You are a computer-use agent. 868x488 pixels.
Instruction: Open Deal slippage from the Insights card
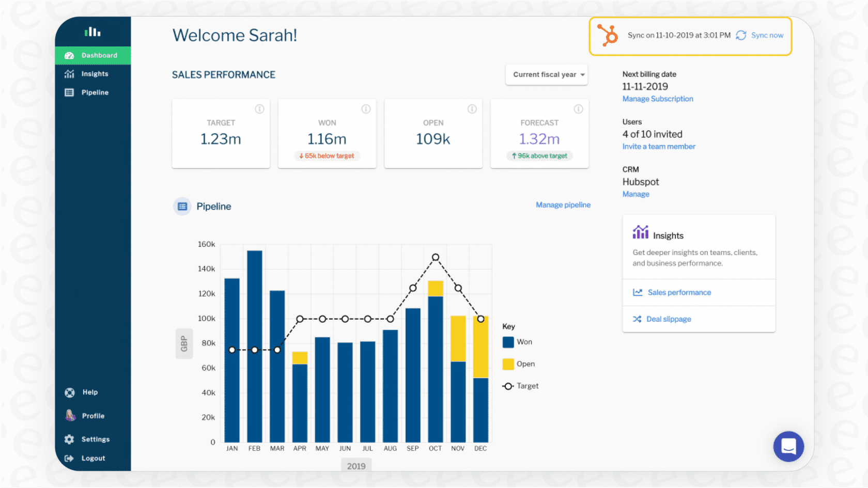click(669, 319)
